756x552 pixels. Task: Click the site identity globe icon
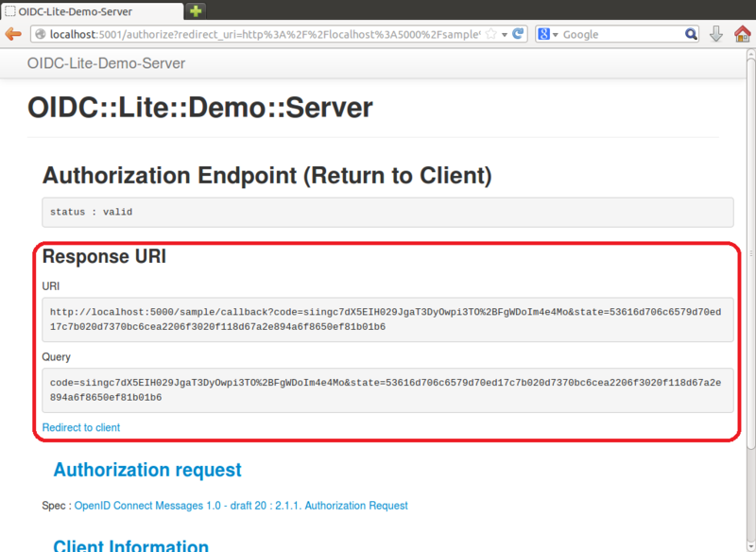[41, 34]
